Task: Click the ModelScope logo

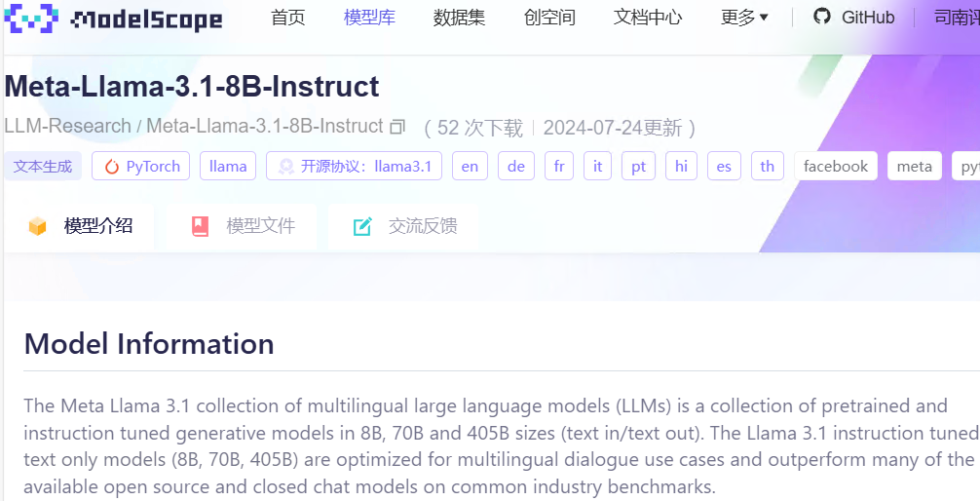Action: (113, 19)
